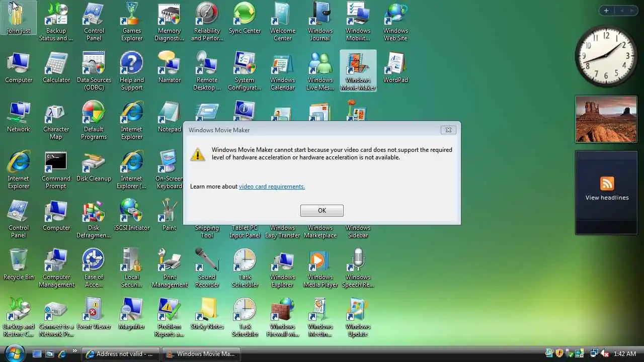Select the Sticky Notes icon

point(207,314)
